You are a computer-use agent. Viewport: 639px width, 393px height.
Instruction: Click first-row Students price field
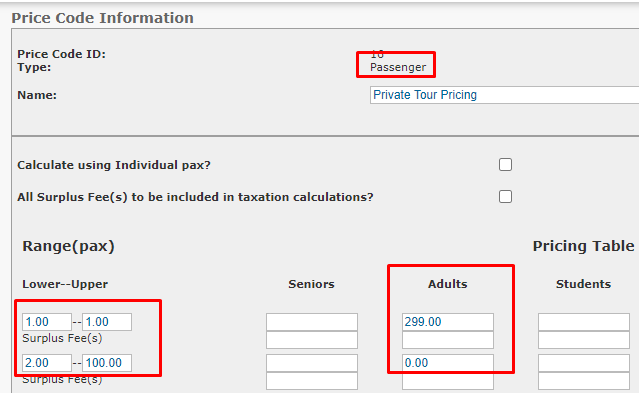584,322
